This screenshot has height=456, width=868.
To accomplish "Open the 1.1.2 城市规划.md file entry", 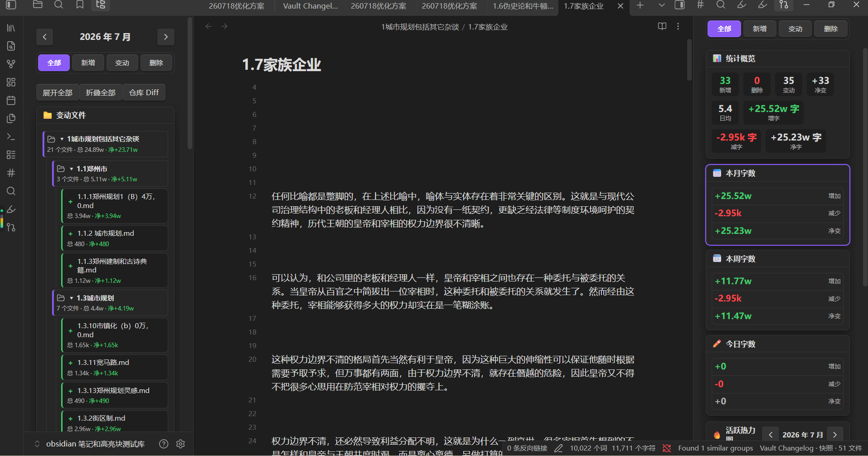I will click(115, 238).
